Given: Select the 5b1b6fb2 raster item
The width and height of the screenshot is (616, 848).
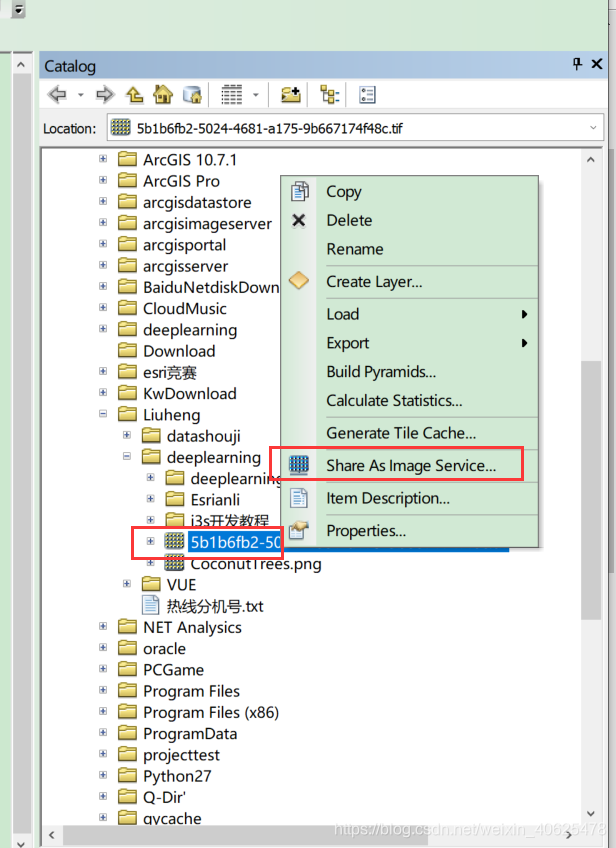Looking at the screenshot, I should coord(235,542).
